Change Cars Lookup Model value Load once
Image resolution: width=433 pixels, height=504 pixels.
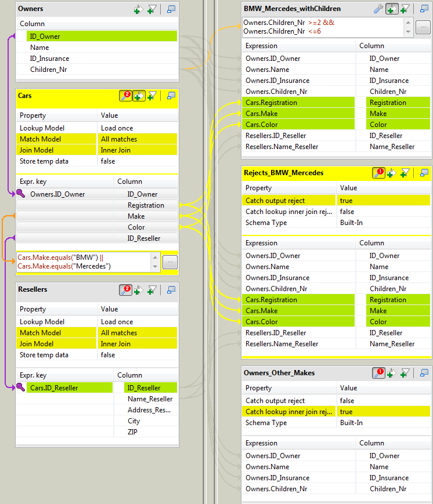(138, 128)
